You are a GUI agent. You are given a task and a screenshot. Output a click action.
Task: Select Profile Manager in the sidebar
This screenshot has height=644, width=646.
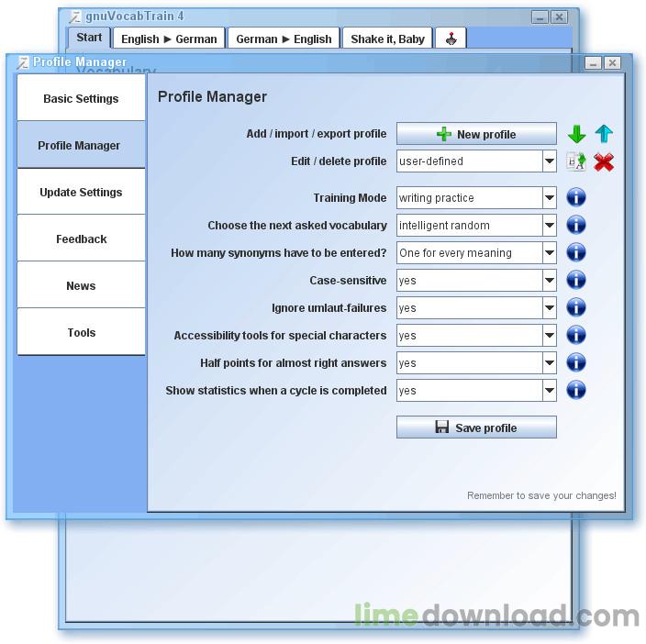(x=81, y=145)
